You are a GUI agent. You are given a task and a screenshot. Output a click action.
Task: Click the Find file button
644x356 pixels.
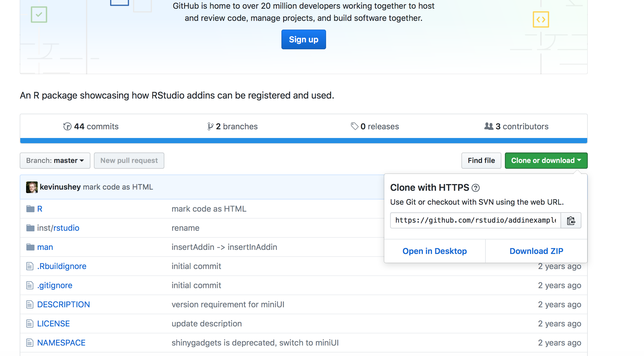(x=481, y=161)
